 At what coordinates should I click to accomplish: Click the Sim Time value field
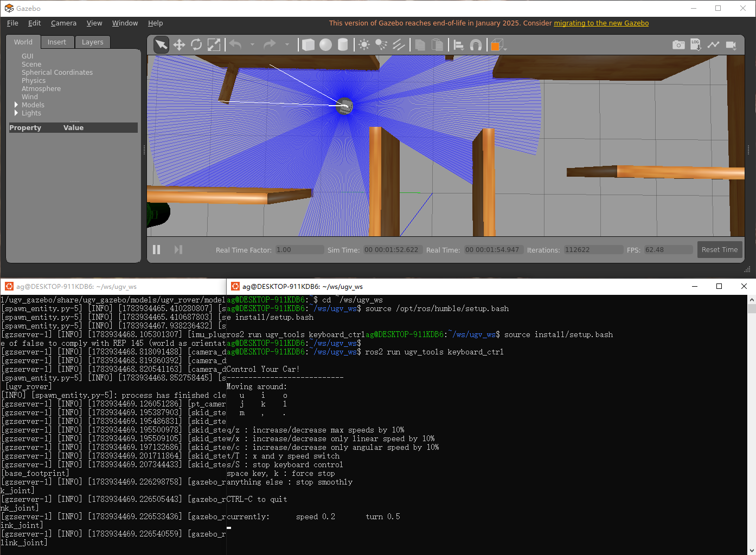393,250
